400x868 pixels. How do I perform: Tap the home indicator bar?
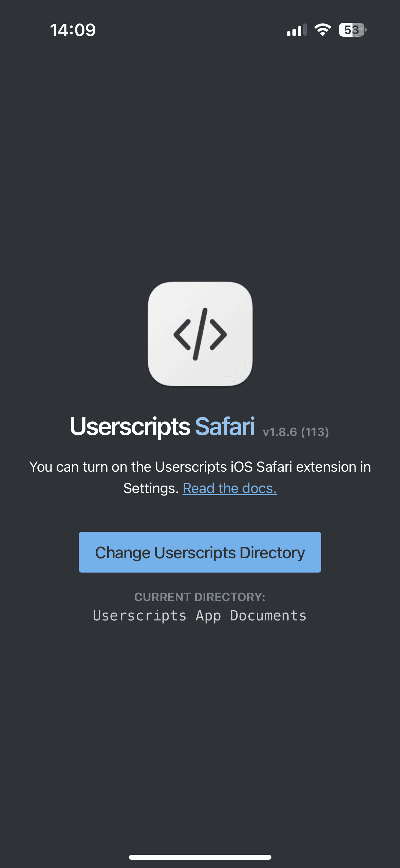tap(200, 857)
